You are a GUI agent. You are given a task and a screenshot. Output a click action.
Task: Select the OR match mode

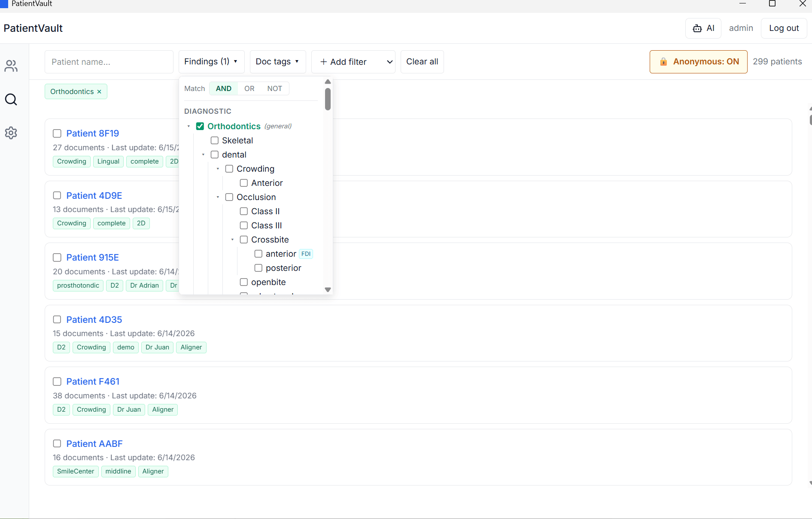coord(249,88)
